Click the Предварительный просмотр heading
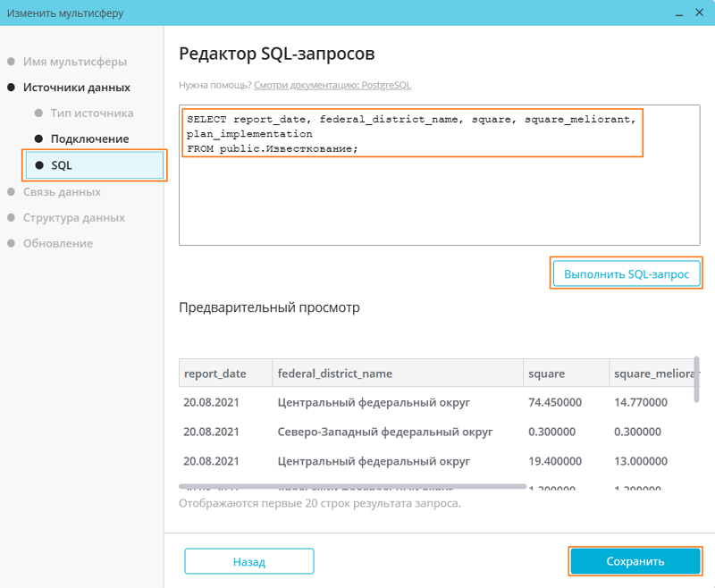This screenshot has width=715, height=588. tap(269, 307)
